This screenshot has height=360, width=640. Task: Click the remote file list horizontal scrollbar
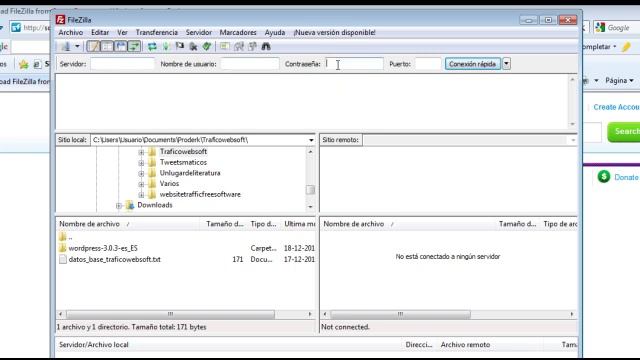point(400,314)
